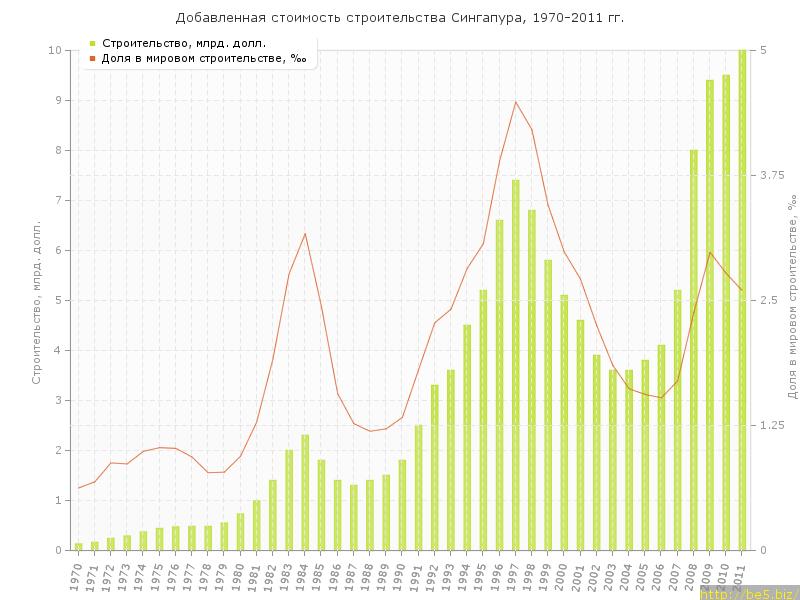Click the 2000 year axis label
This screenshot has width=800, height=600.
pos(562,576)
